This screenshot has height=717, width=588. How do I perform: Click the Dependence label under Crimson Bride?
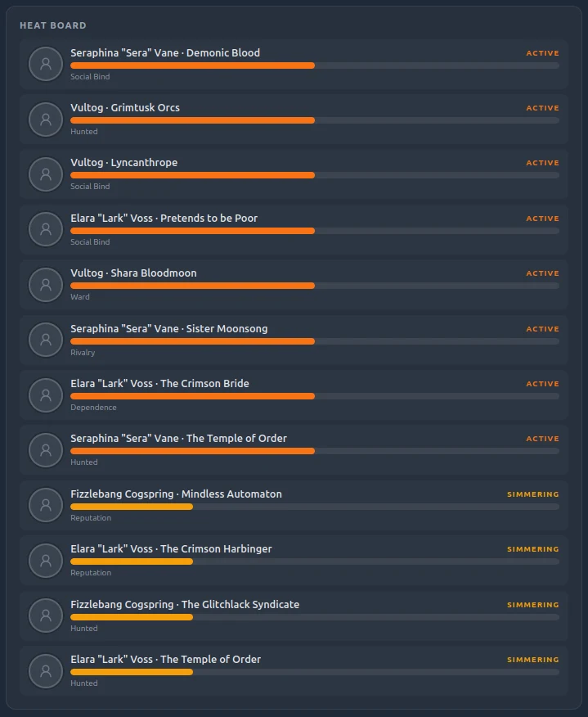pos(93,408)
